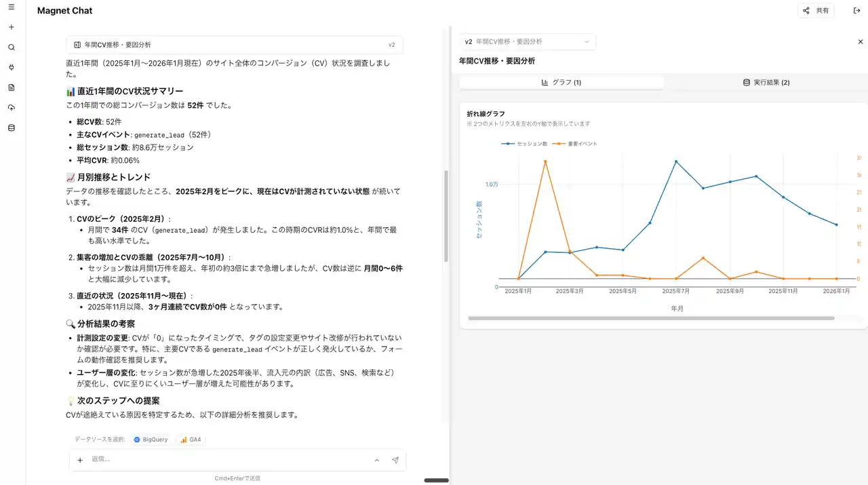Open the 年間CV推移・要因分析 artifact card in chat
Viewport: 868px width, 485px height.
(x=234, y=45)
